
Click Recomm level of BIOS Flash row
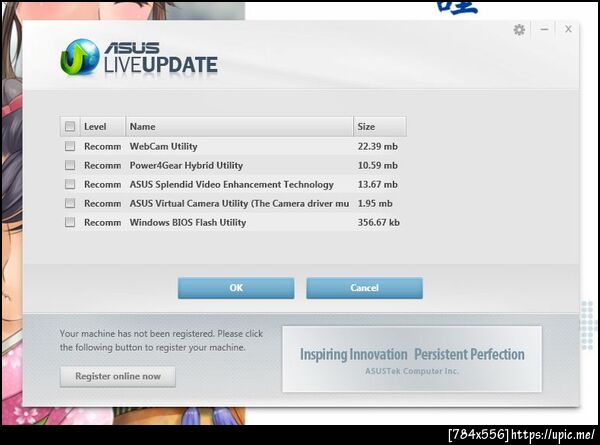pos(103,223)
